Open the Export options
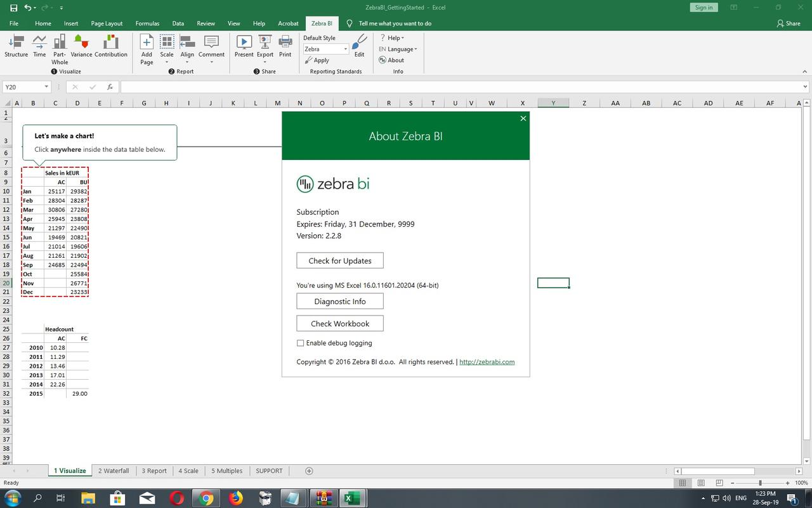The width and height of the screenshot is (812, 508). 265,50
